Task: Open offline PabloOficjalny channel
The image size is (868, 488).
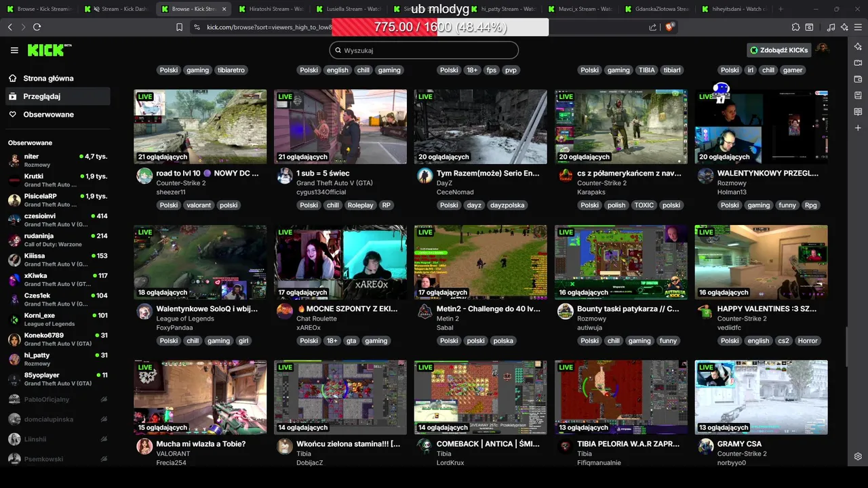Action: click(x=58, y=399)
